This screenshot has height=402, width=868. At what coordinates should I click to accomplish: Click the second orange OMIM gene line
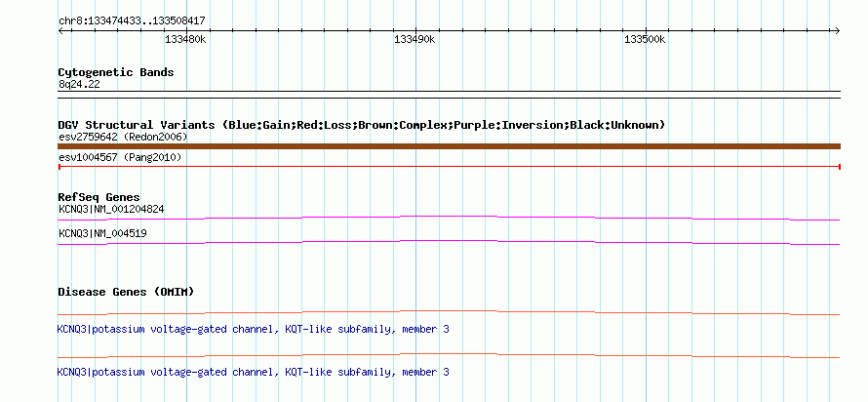(449, 355)
